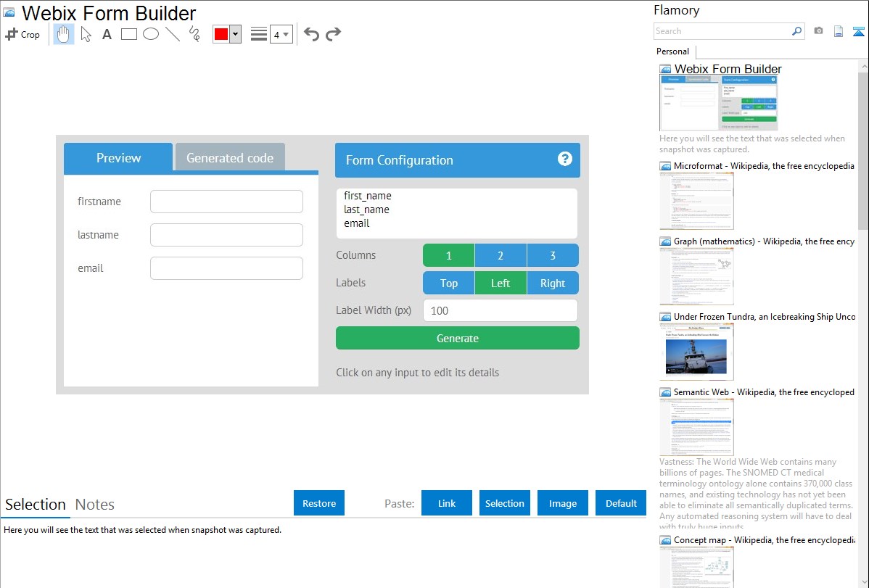869x588 pixels.
Task: Click the scroll down arrow in snapshot list
Action: [864, 582]
